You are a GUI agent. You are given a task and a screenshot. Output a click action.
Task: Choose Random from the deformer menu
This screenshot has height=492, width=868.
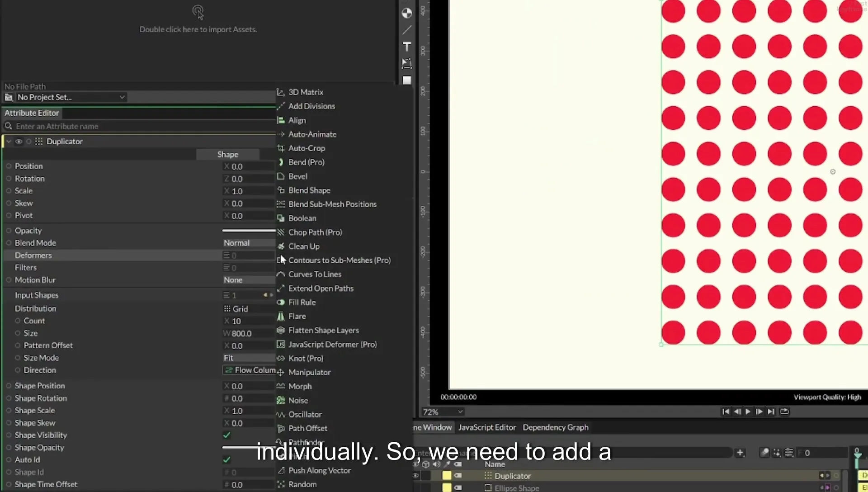click(x=302, y=484)
